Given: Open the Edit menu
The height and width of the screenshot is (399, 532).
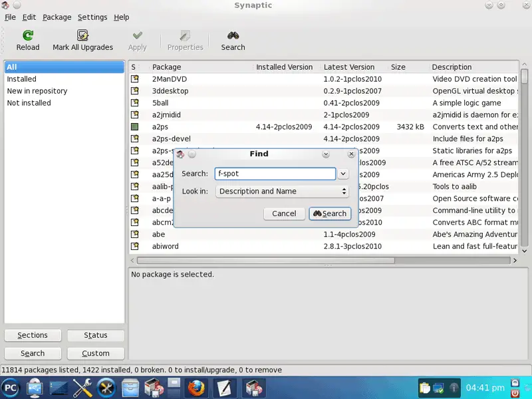Looking at the screenshot, I should click(x=29, y=17).
